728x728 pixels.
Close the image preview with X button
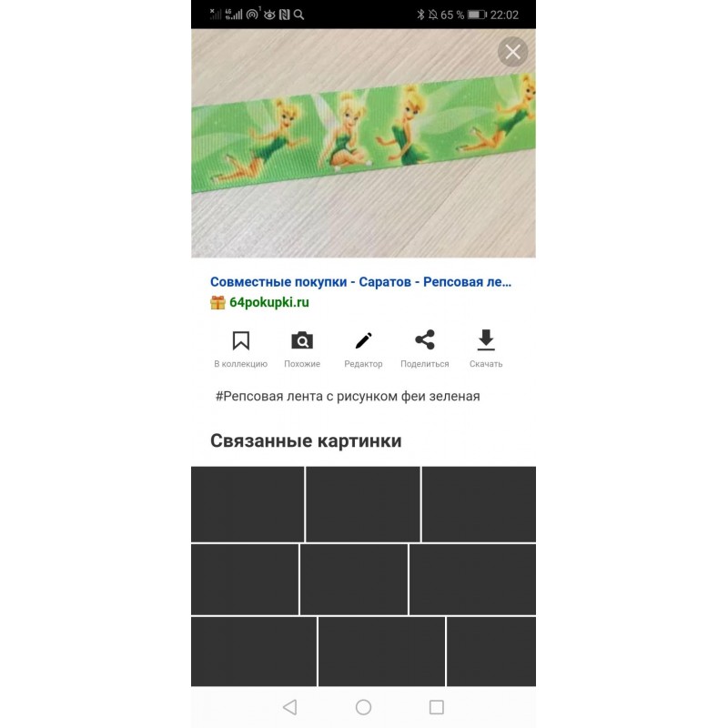point(512,52)
